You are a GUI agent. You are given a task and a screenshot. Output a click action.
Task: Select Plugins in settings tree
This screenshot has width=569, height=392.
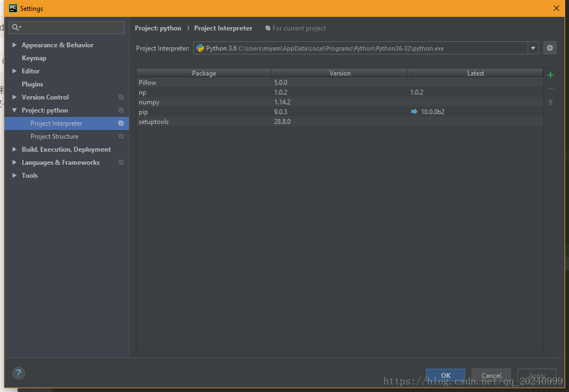click(32, 84)
